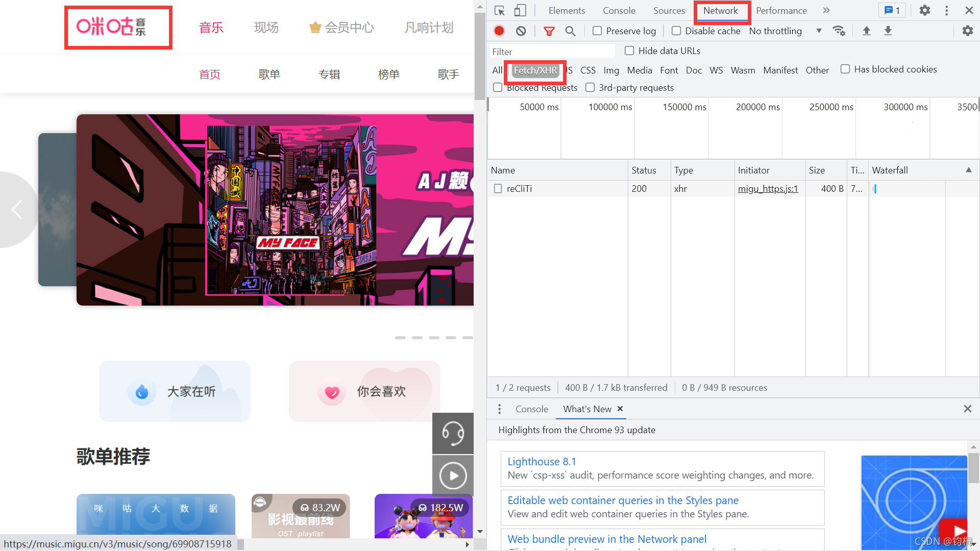Viewport: 980px width, 551px height.
Task: Clear the network log icon
Action: pos(521,31)
